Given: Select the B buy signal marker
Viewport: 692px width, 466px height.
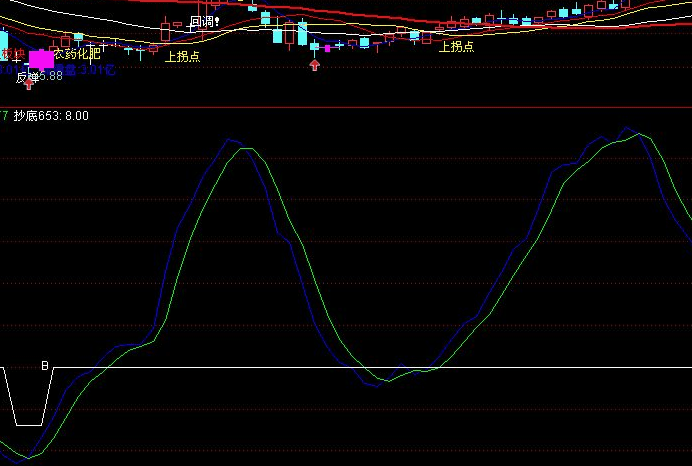Looking at the screenshot, I should (45, 365).
